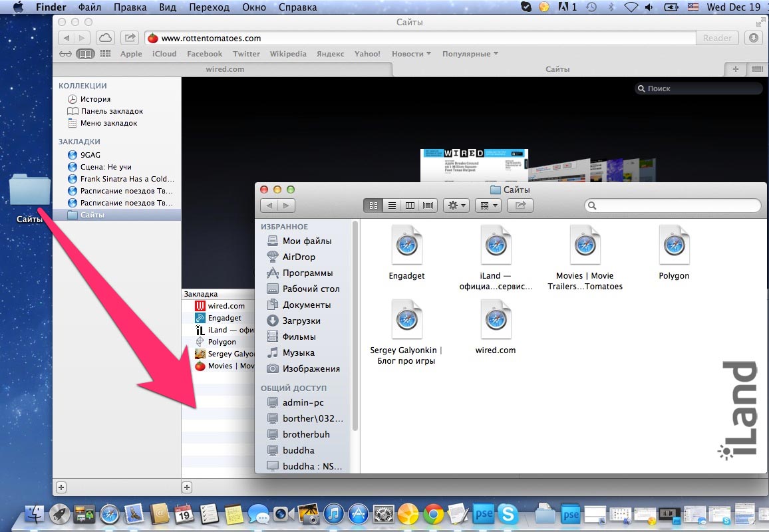The width and height of the screenshot is (769, 532).
Task: Select the Movies | Movie Trailers file
Action: point(585,258)
